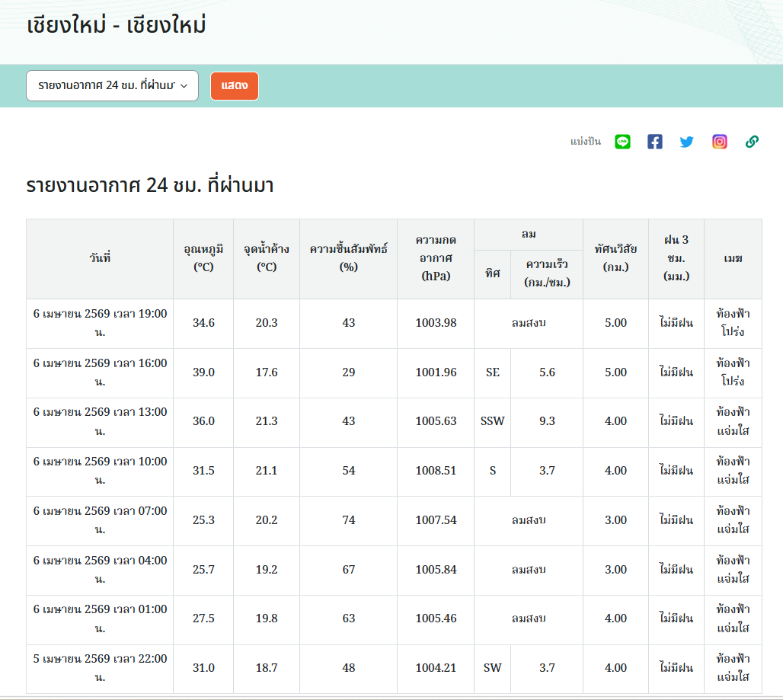
Task: Select the ฝน 3 ชม. (มม.) header
Action: point(676,259)
